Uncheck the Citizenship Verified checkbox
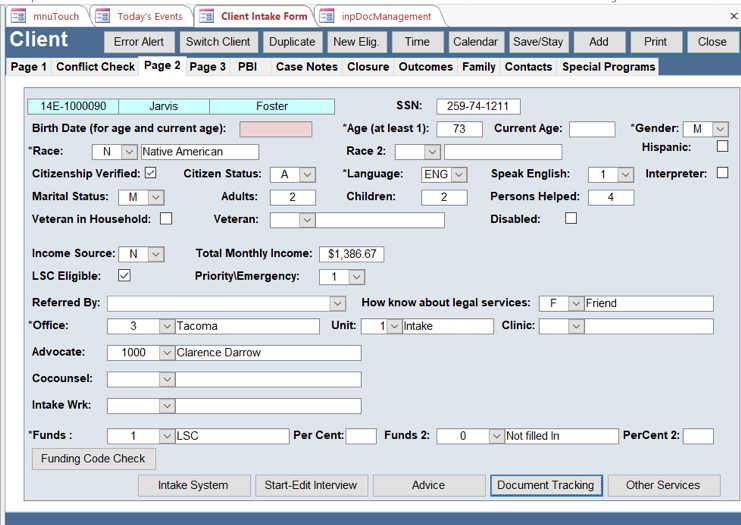The image size is (741, 525). pos(150,173)
